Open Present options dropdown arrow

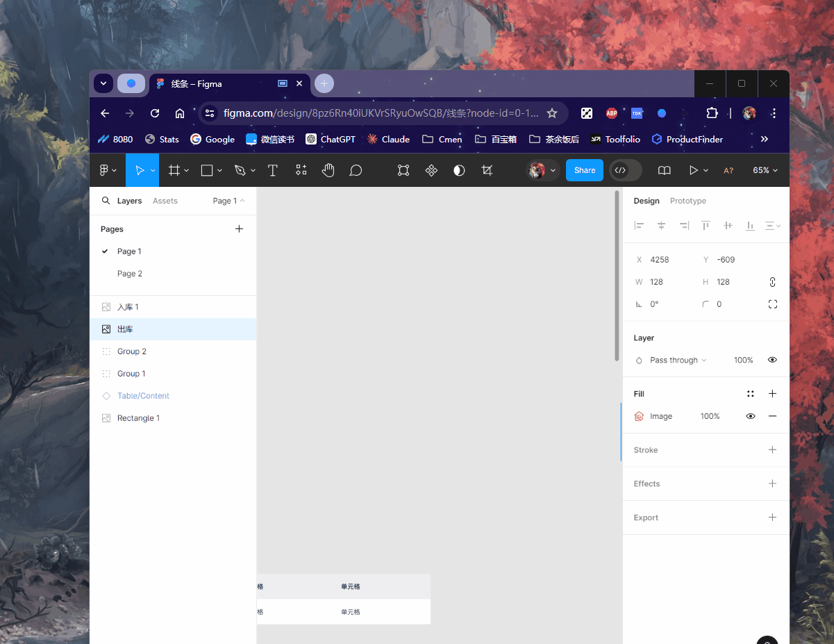[706, 170]
